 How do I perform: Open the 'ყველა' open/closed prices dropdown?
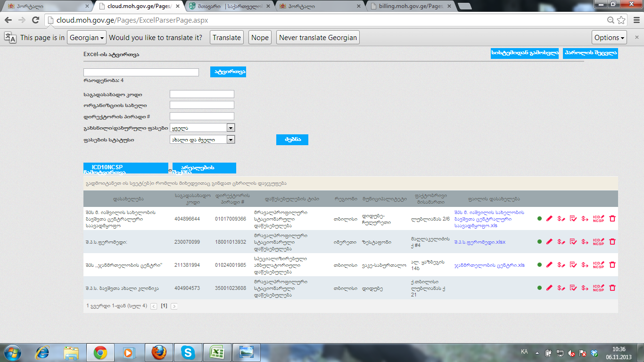pyautogui.click(x=231, y=128)
